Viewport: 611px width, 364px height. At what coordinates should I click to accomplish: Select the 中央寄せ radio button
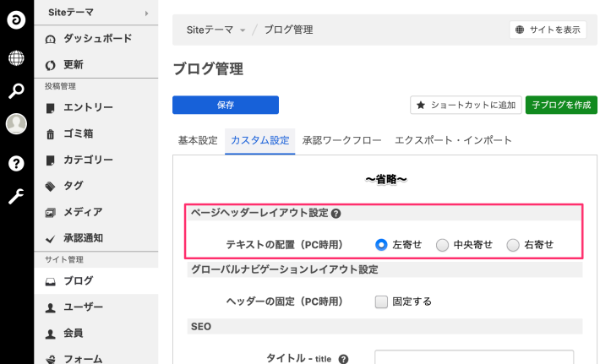click(442, 245)
